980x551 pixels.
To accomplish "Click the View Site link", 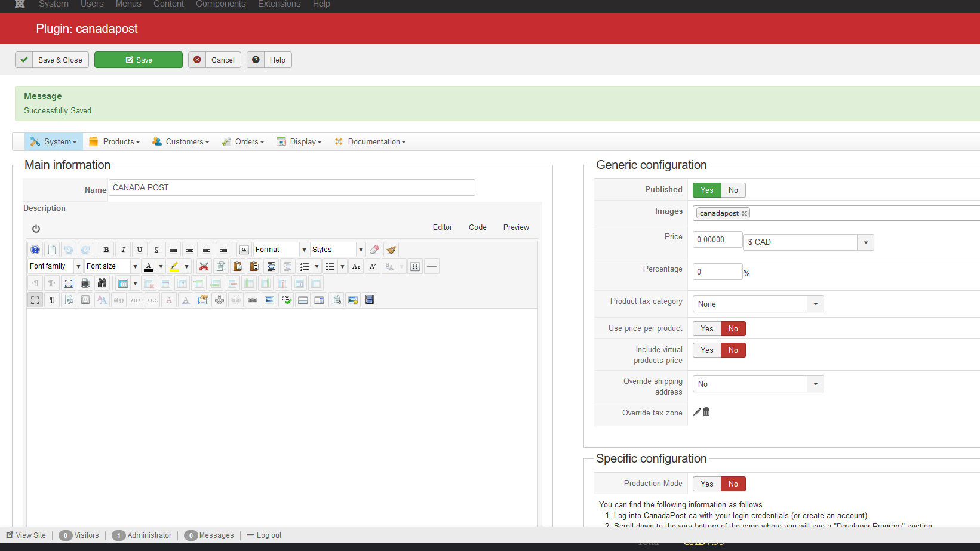I will [26, 535].
